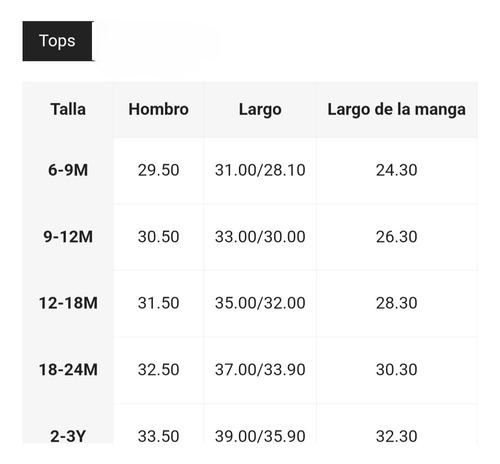Click the Largo column header

[260, 110]
